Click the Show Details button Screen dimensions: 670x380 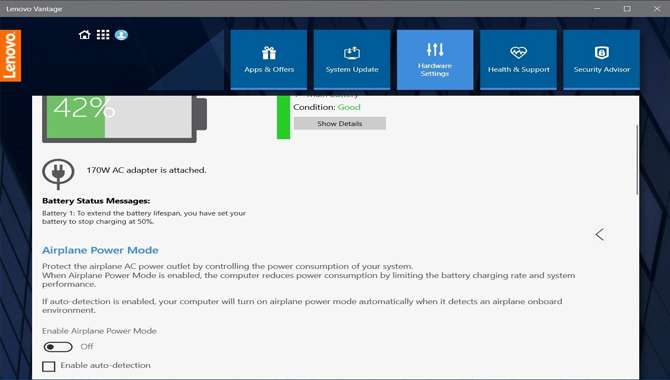pyautogui.click(x=340, y=124)
